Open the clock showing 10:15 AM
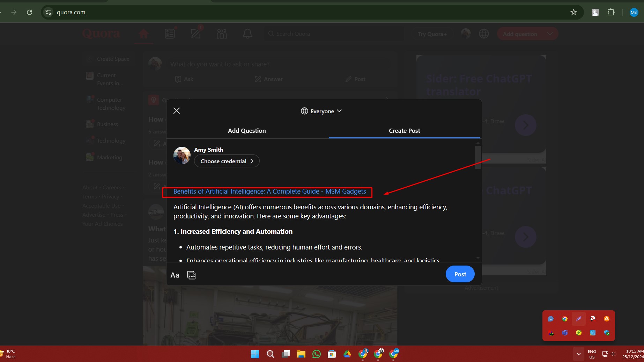644x362 pixels. (633, 354)
